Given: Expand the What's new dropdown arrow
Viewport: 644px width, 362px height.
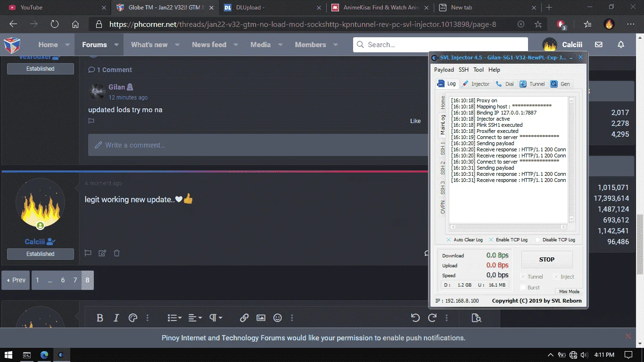Looking at the screenshot, I should (177, 45).
